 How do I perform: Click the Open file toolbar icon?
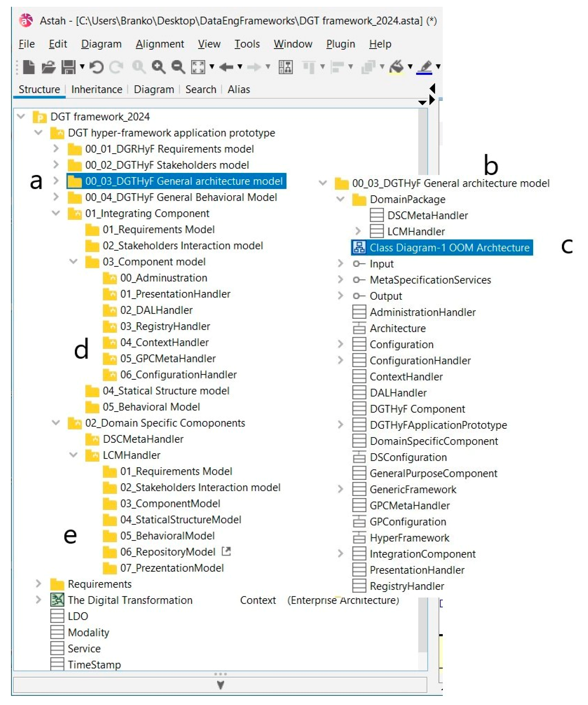coord(49,67)
